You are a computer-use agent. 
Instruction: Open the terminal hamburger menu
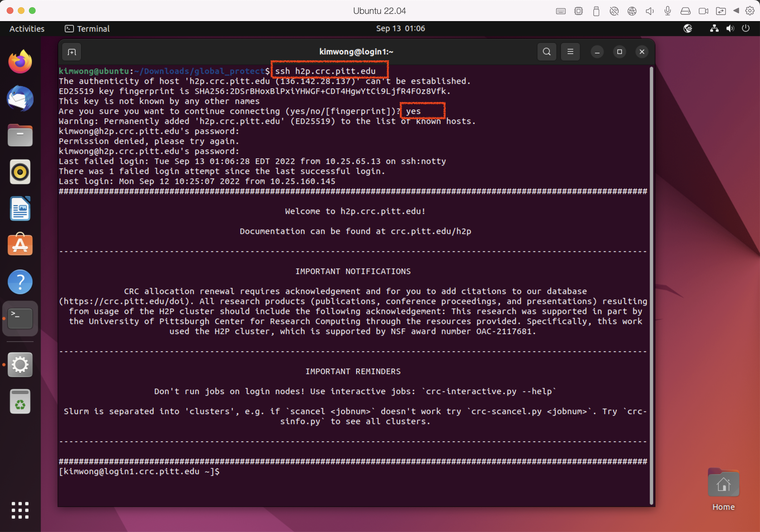(x=570, y=52)
